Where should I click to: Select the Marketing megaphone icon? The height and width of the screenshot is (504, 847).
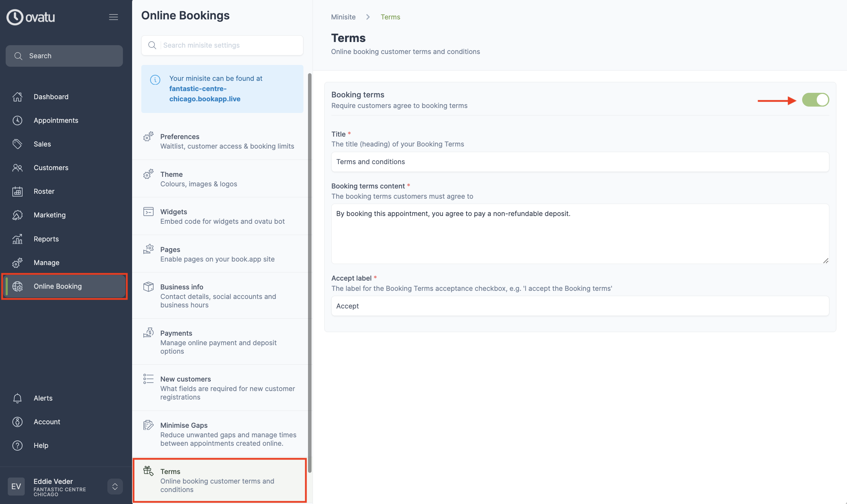[17, 215]
